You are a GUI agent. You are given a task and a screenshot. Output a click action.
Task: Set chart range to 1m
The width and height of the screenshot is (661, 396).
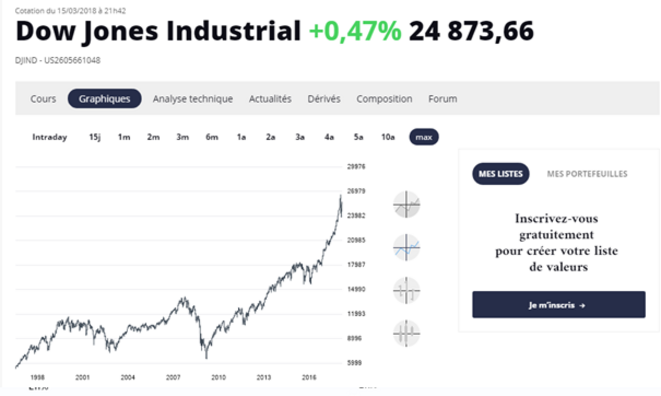click(124, 137)
